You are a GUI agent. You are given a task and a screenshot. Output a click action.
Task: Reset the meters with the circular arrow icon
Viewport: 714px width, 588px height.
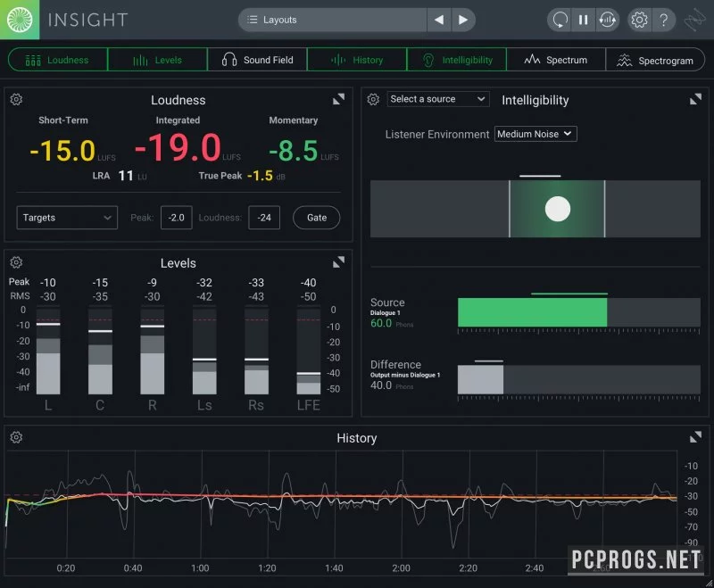click(x=560, y=20)
